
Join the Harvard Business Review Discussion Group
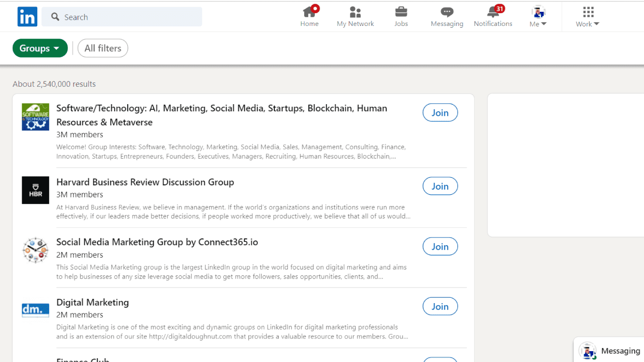(x=440, y=186)
